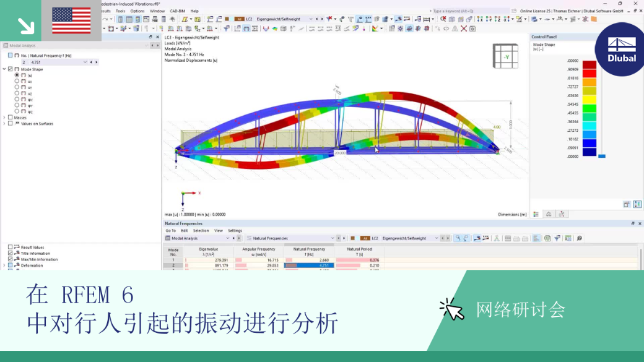The height and width of the screenshot is (362, 644).
Task: Select the 4.751 natural frequency cell
Action: pyautogui.click(x=309, y=265)
